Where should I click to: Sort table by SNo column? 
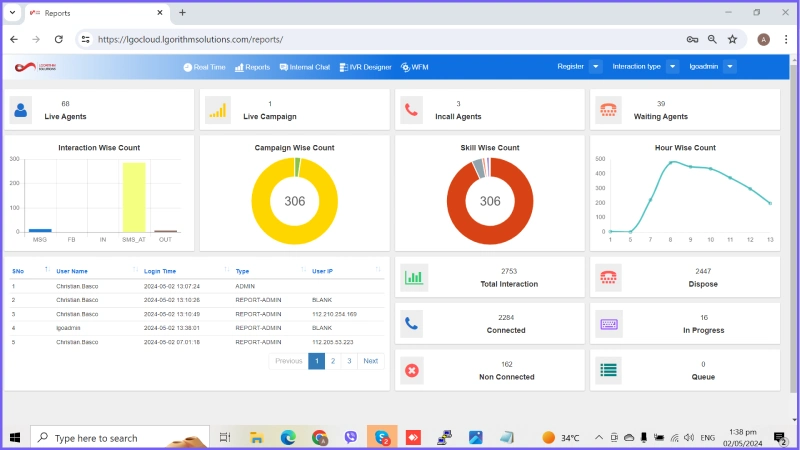pyautogui.click(x=46, y=270)
